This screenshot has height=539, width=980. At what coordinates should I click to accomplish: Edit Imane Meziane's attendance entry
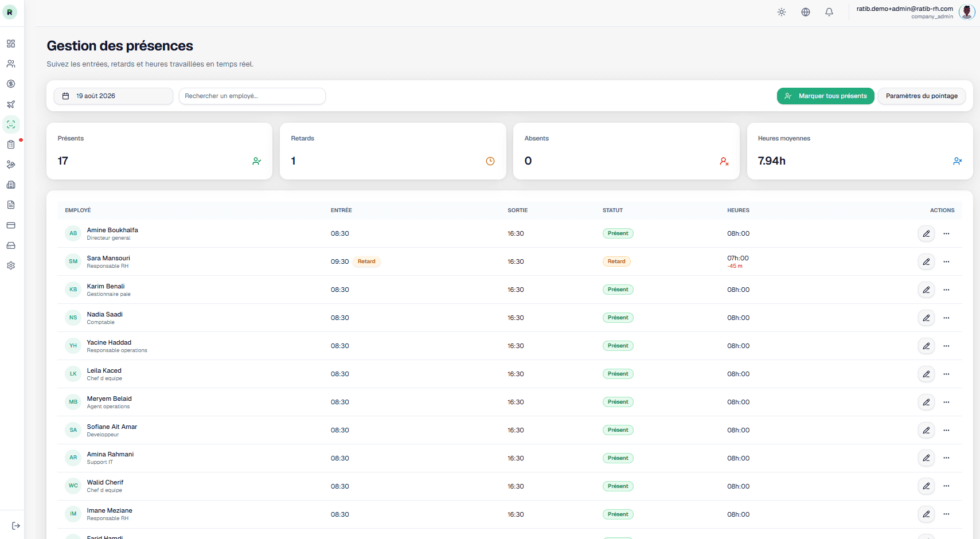tap(926, 514)
